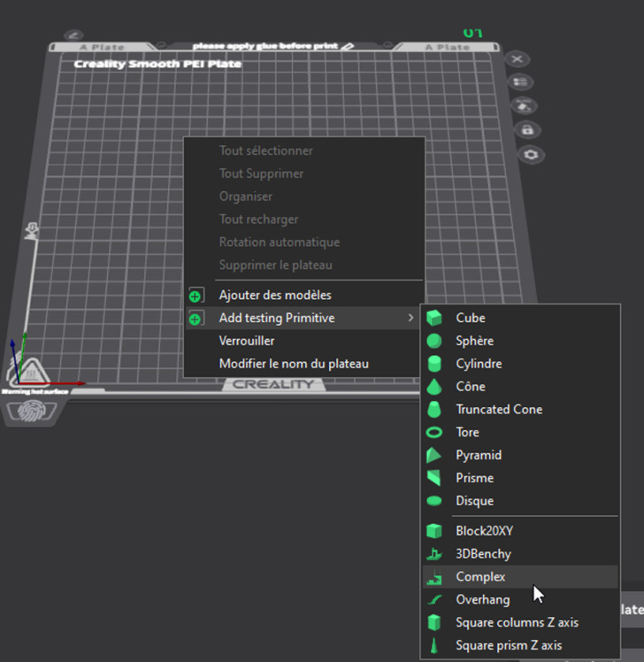Choose Modifier le nom du plateau
This screenshot has height=662, width=644.
[x=303, y=364]
